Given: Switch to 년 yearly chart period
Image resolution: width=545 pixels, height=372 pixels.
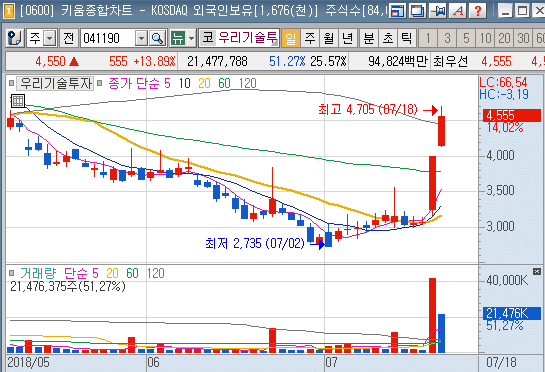Looking at the screenshot, I should pyautogui.click(x=348, y=38).
